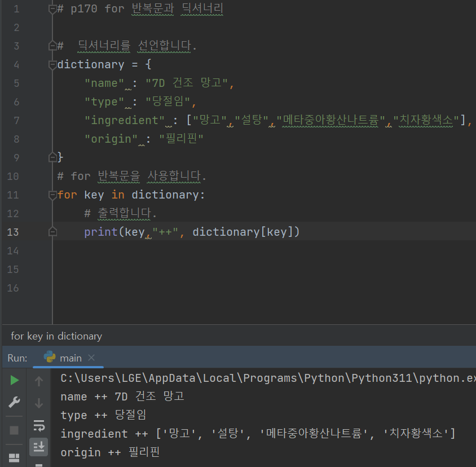The width and height of the screenshot is (476, 467).
Task: Click the "origin" key on line 8
Action: coord(111,139)
